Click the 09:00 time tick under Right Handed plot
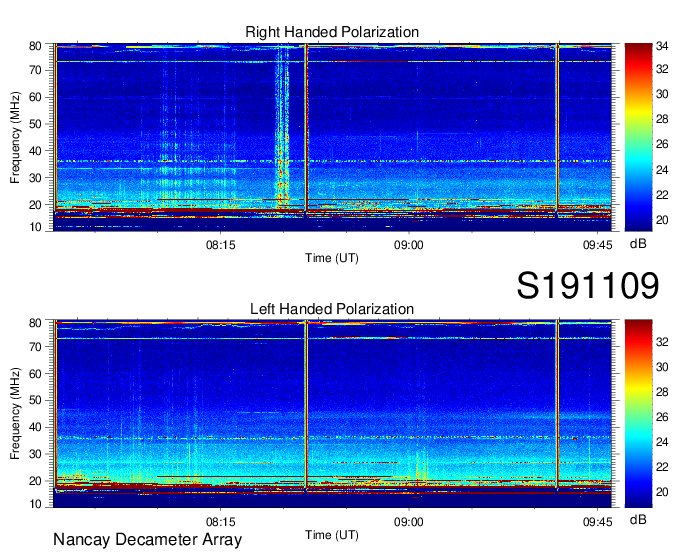 coord(409,245)
